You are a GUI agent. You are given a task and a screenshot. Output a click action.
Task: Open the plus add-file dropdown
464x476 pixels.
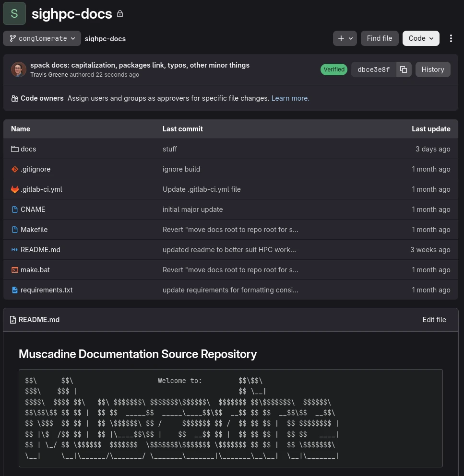point(345,38)
